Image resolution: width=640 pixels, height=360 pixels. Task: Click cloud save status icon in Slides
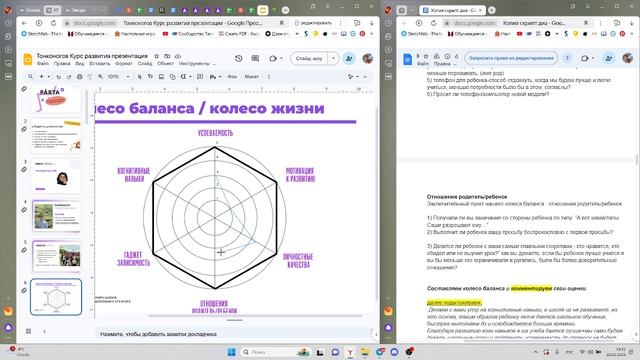coord(178,56)
